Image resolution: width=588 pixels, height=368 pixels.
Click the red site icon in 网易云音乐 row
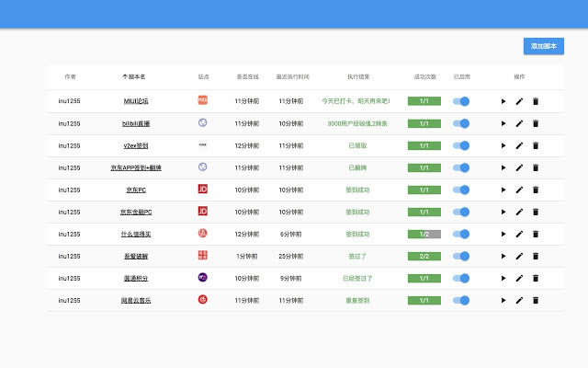(202, 299)
